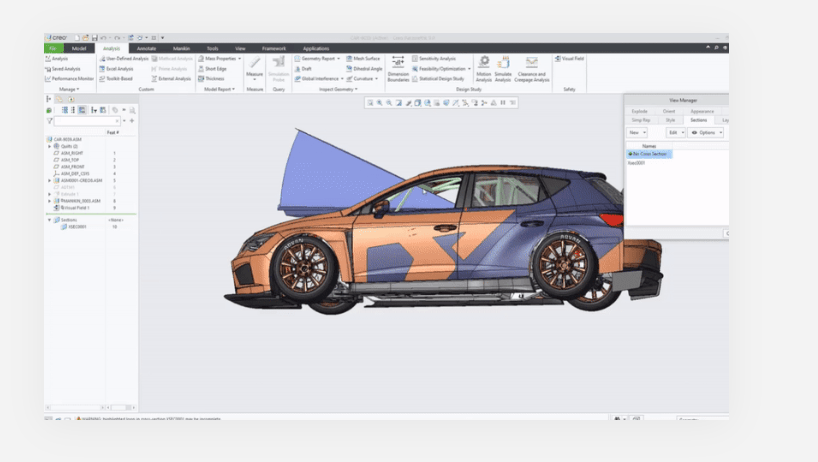Collapse the Sections tree node
818x462 pixels.
point(50,220)
